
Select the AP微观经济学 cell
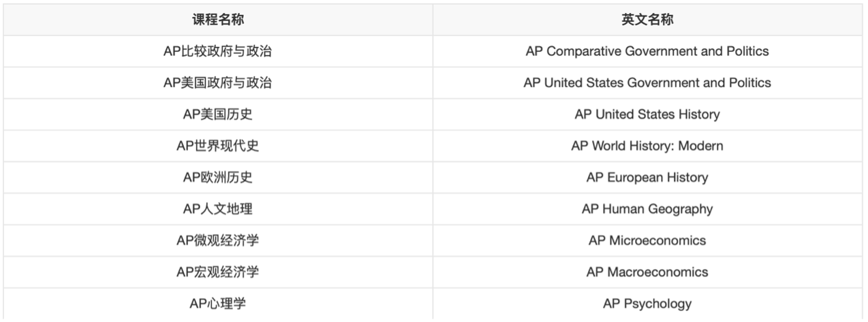[218, 240]
